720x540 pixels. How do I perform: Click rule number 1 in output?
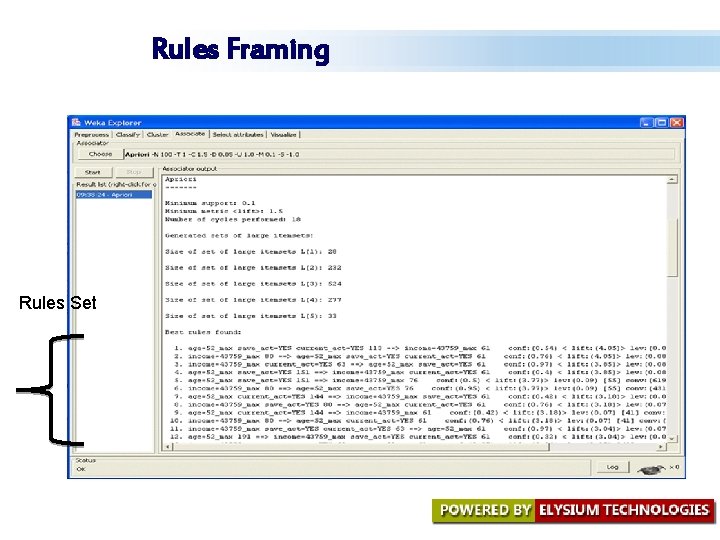coord(420,348)
